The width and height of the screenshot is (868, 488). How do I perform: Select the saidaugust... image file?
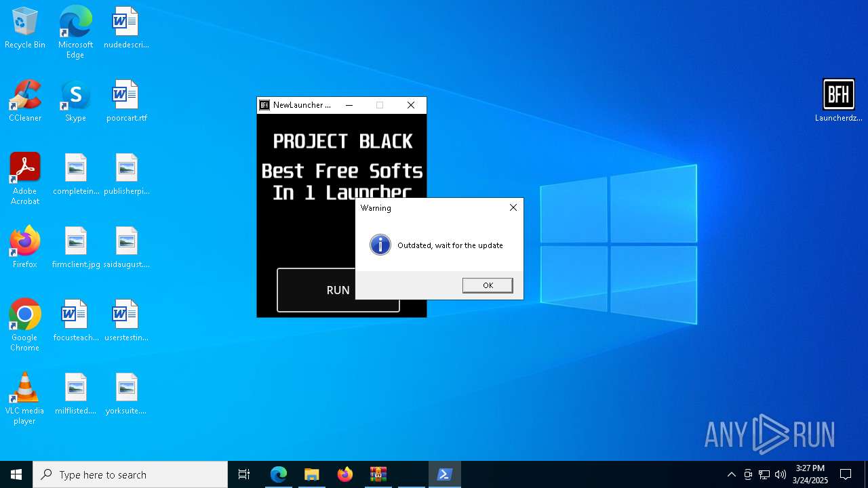pyautogui.click(x=126, y=248)
